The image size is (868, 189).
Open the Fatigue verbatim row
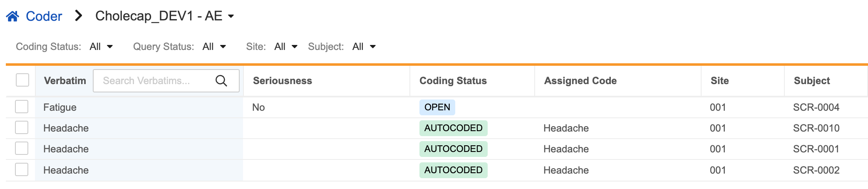click(60, 107)
